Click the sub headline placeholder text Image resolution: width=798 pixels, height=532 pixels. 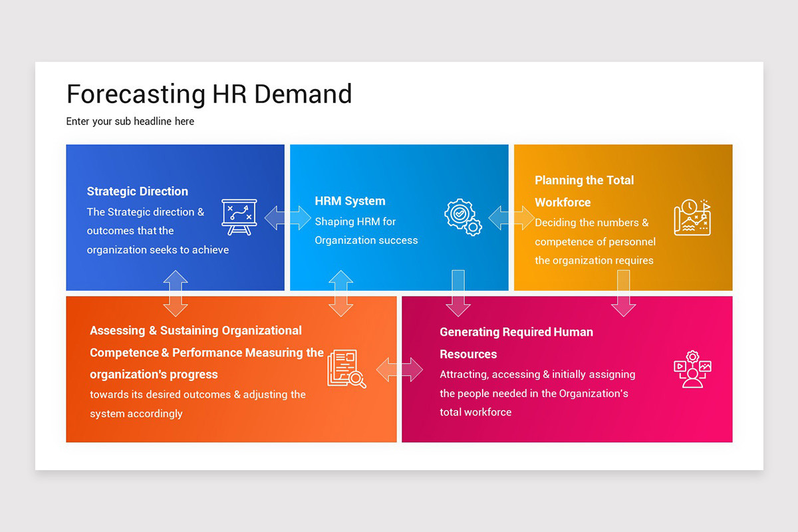[x=130, y=121]
